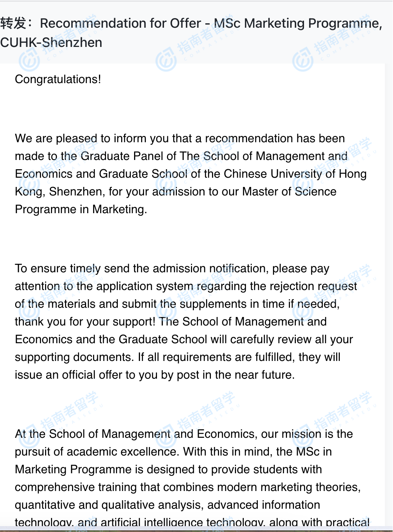Click the email subject line starting with 转发
The width and height of the screenshot is (393, 532).
point(191,24)
